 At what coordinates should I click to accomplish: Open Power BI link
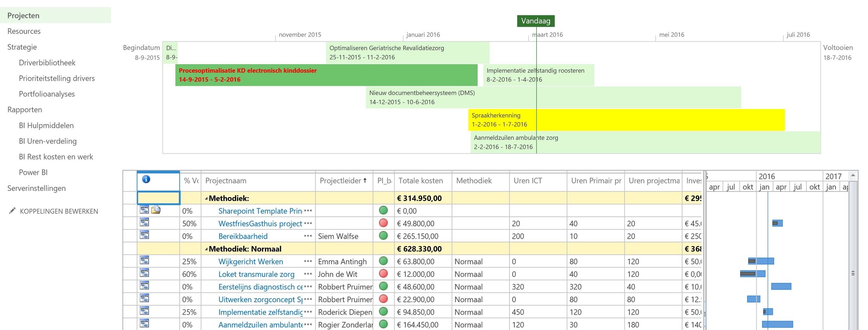[x=33, y=172]
